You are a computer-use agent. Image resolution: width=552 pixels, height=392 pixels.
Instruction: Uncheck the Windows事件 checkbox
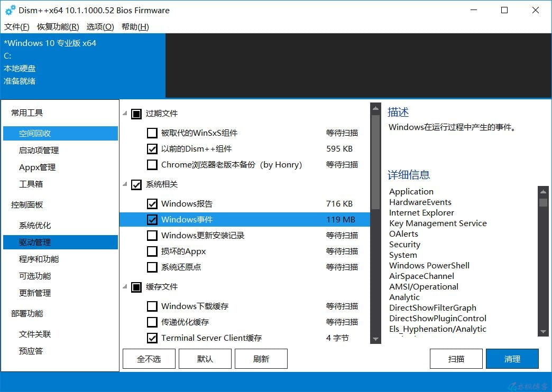tap(152, 220)
